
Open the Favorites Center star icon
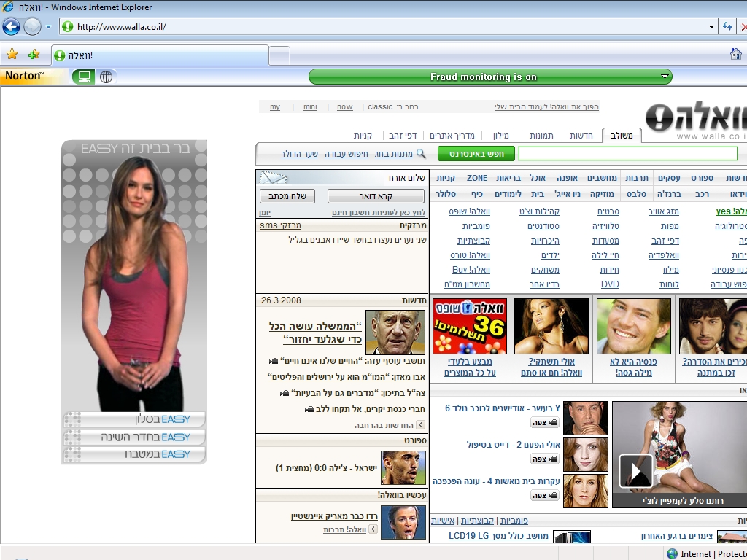click(12, 55)
